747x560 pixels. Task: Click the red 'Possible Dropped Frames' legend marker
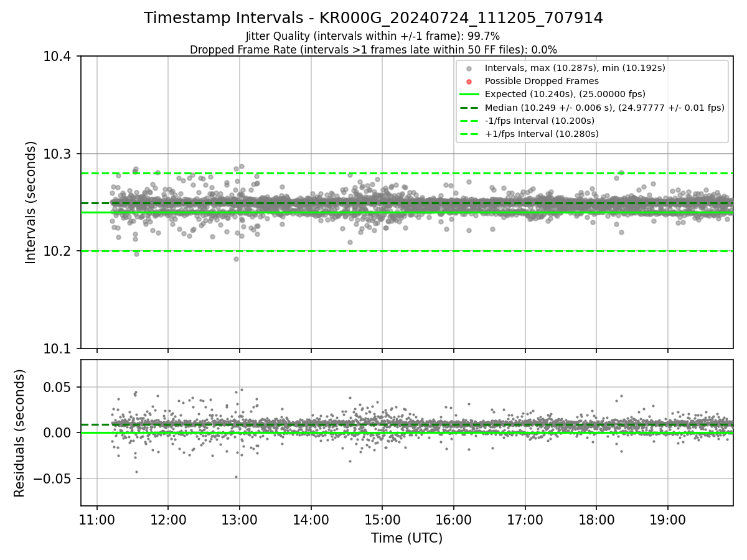[469, 82]
